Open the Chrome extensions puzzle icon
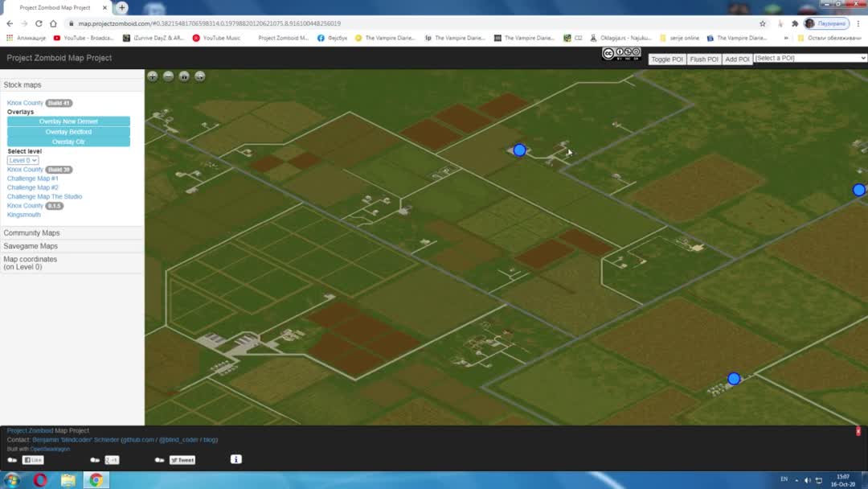Screen dimensions: 868x489 795,23
